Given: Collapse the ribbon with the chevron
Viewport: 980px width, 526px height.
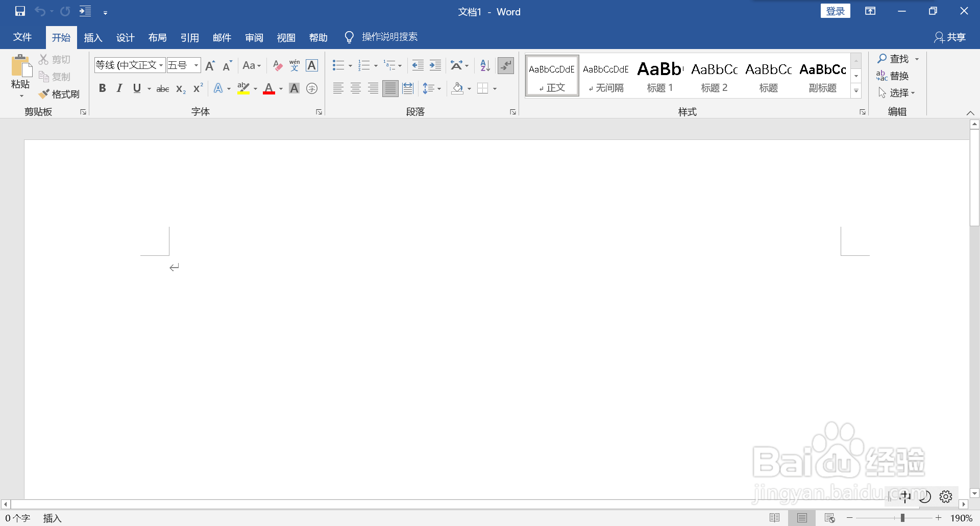Looking at the screenshot, I should pyautogui.click(x=970, y=113).
